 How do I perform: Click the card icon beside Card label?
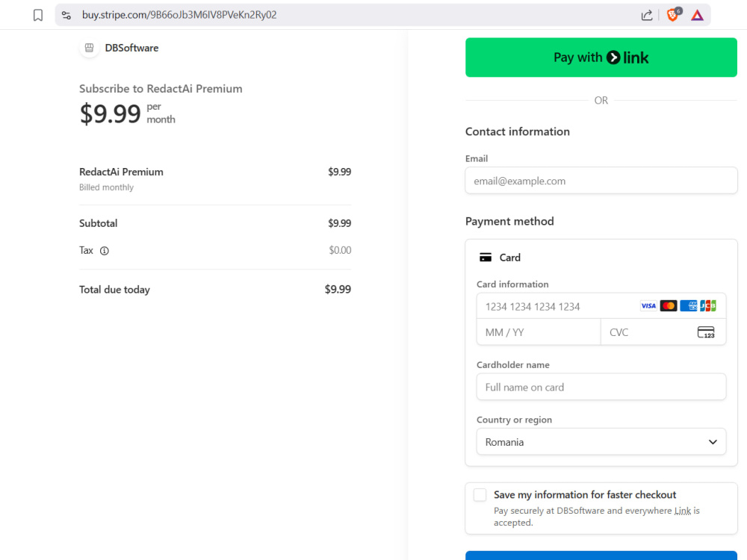[486, 258]
